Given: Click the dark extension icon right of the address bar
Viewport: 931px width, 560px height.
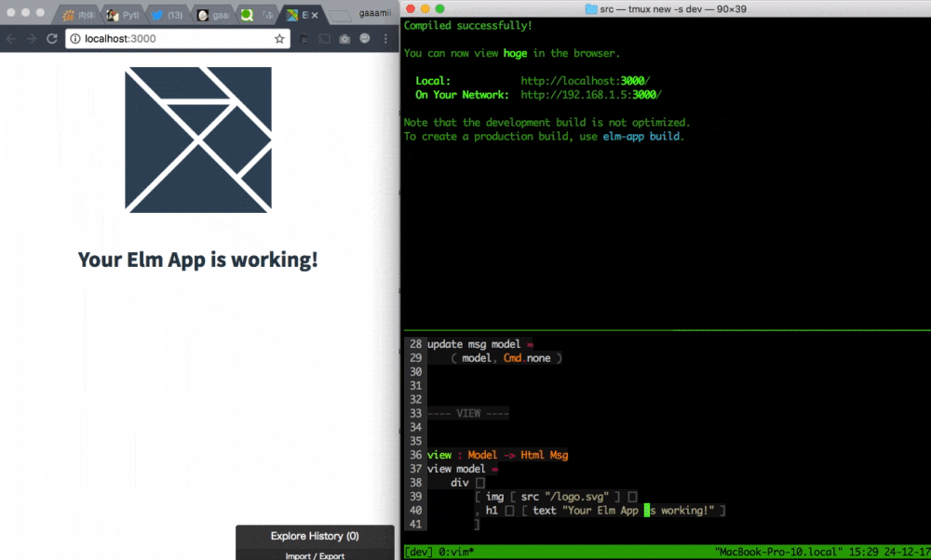Looking at the screenshot, I should pos(304,38).
